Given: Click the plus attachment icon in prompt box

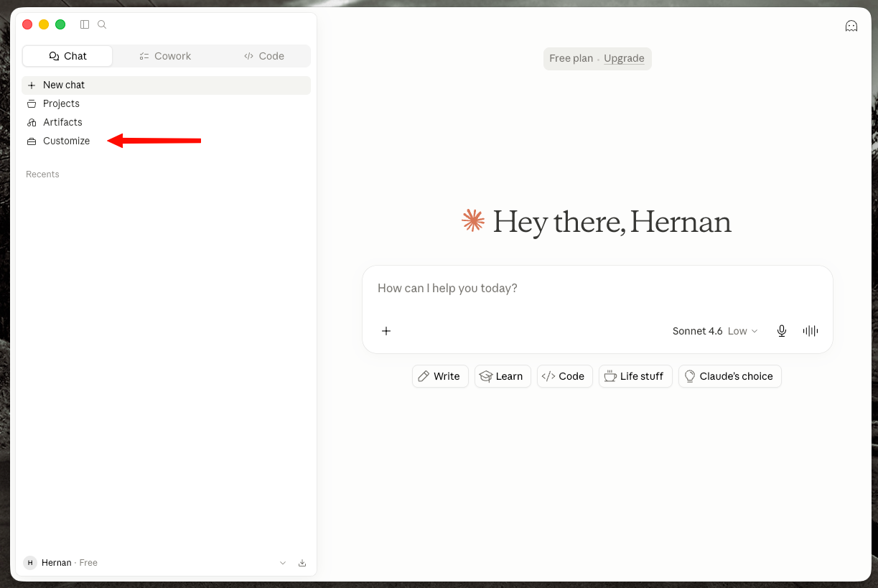Looking at the screenshot, I should [386, 331].
